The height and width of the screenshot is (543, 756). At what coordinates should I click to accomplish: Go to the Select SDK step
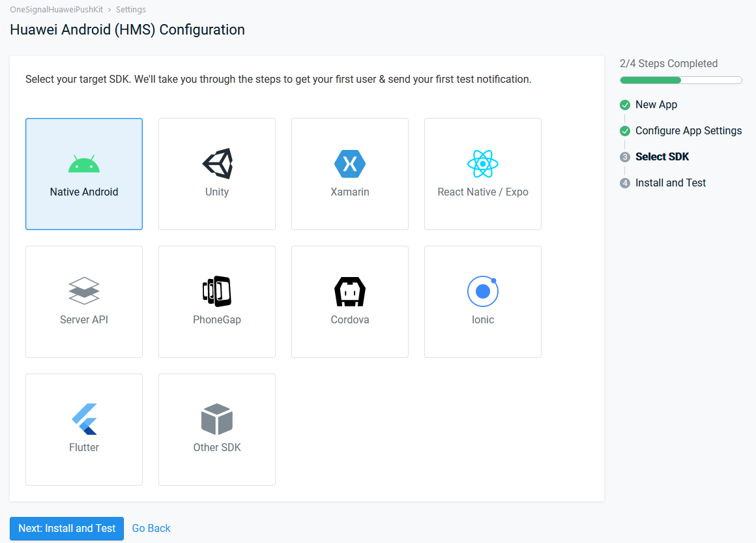[662, 156]
